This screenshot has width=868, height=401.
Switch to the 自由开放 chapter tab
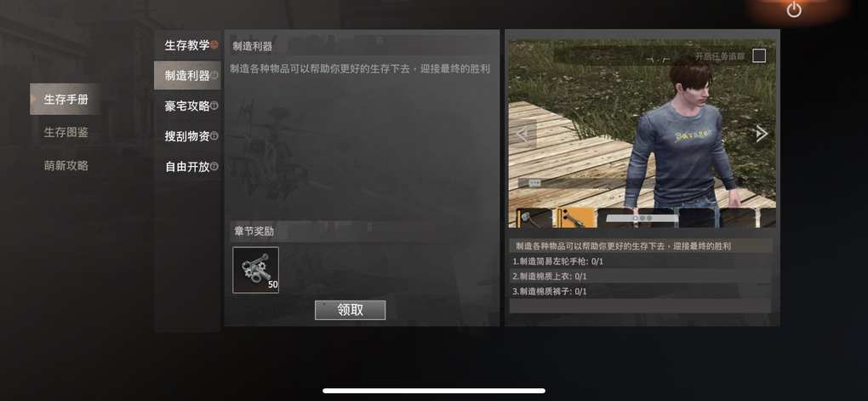tap(187, 167)
